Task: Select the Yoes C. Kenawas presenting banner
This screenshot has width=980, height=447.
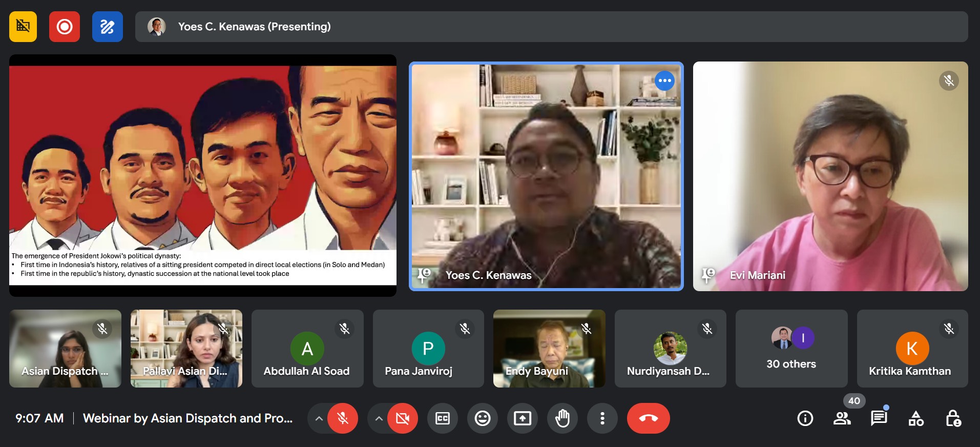Action: tap(551, 26)
